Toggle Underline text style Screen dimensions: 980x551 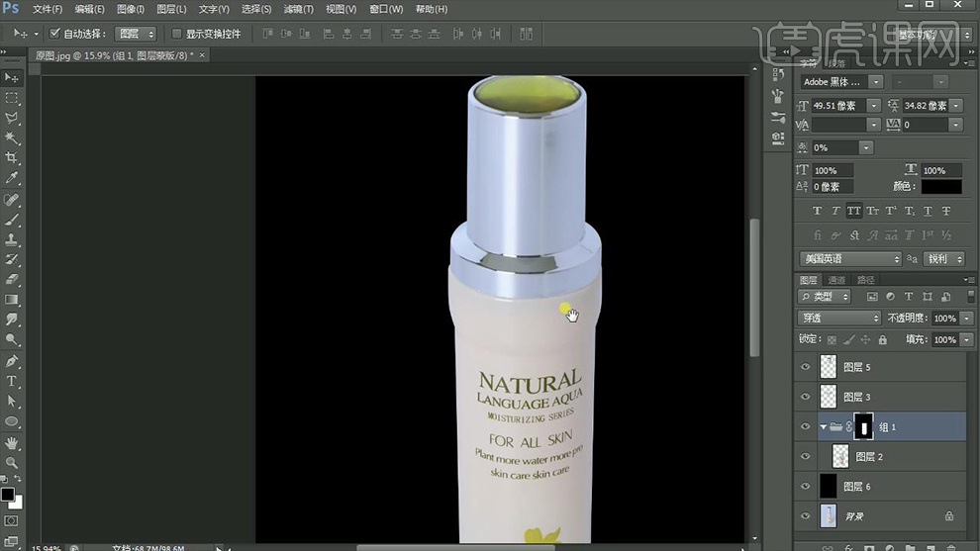pos(928,211)
